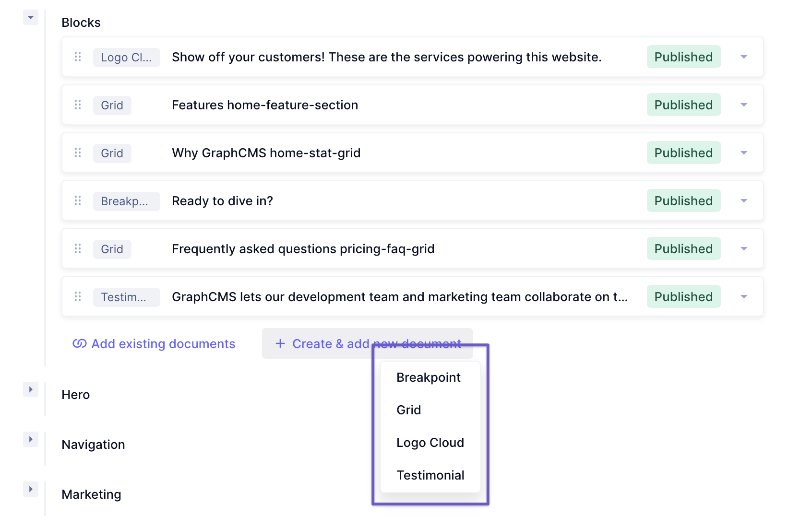Screen dimensions: 812x516
Task: Open dropdown arrow on Logo Cloud row
Action: [x=744, y=57]
